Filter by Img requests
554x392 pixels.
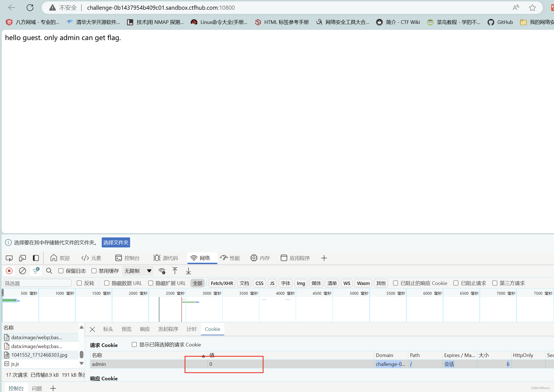coord(301,283)
